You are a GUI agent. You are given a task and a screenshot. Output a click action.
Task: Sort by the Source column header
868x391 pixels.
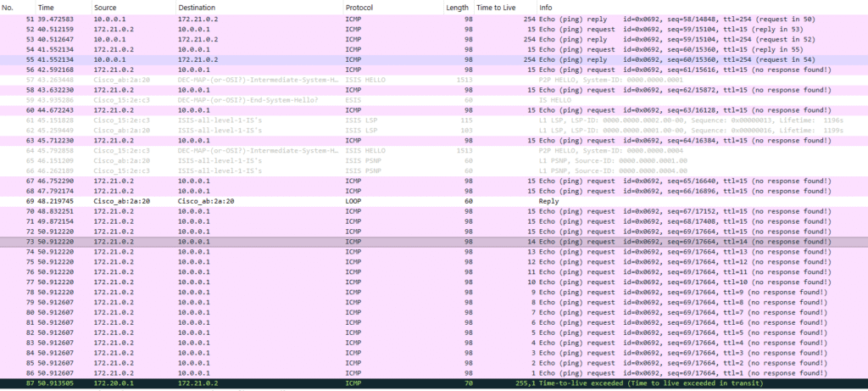(105, 7)
